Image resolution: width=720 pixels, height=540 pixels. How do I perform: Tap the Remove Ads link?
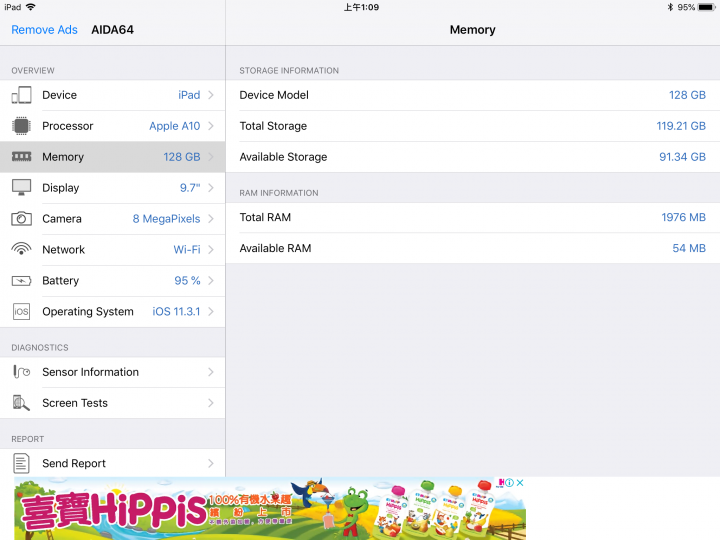click(x=45, y=30)
